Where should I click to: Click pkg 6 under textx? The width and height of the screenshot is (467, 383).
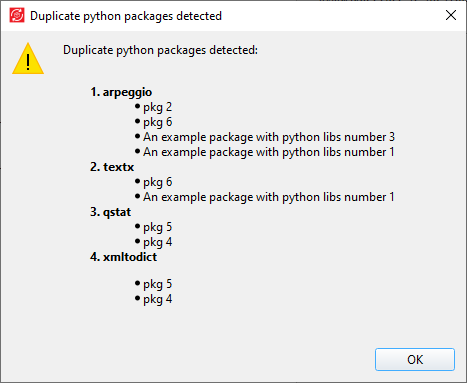point(158,182)
